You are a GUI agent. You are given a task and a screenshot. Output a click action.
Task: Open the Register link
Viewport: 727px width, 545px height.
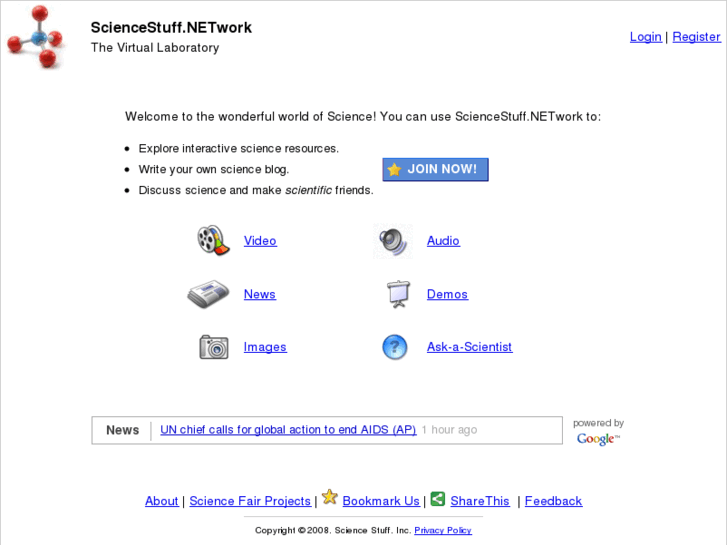[x=696, y=37]
